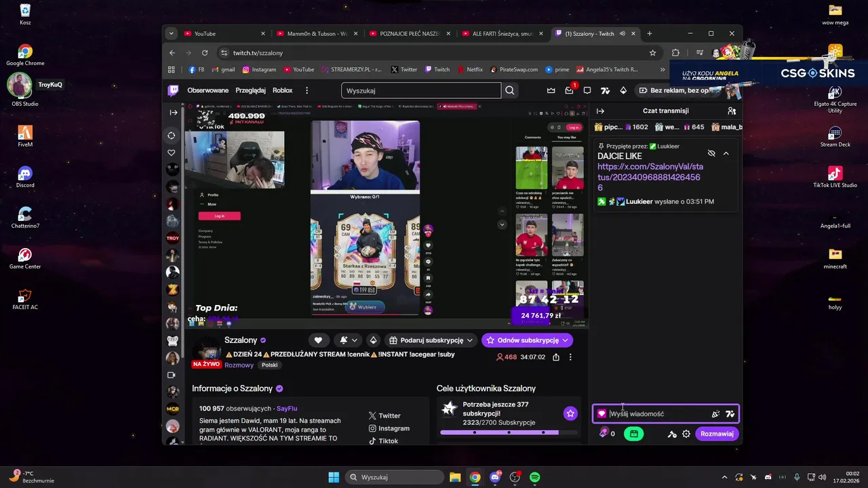Switch to ALE FART! Śnieżyca tab
868x488 pixels.
tap(502, 33)
